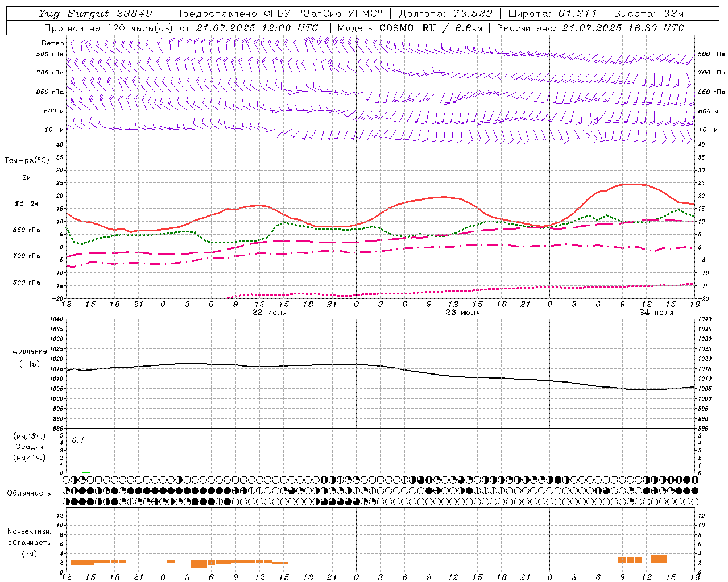Screen dimensions: 728x582
Task: Click the 22 июля date label
Action: click(269, 313)
